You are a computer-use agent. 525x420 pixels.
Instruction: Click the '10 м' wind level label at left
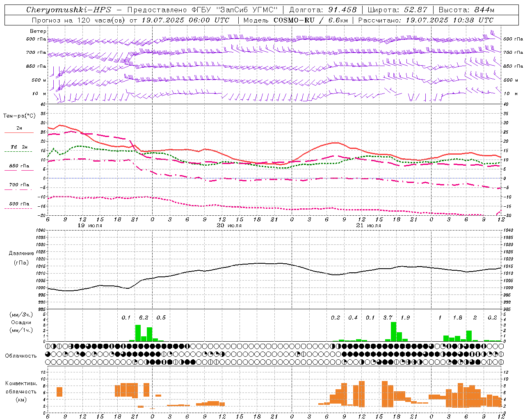(39, 94)
